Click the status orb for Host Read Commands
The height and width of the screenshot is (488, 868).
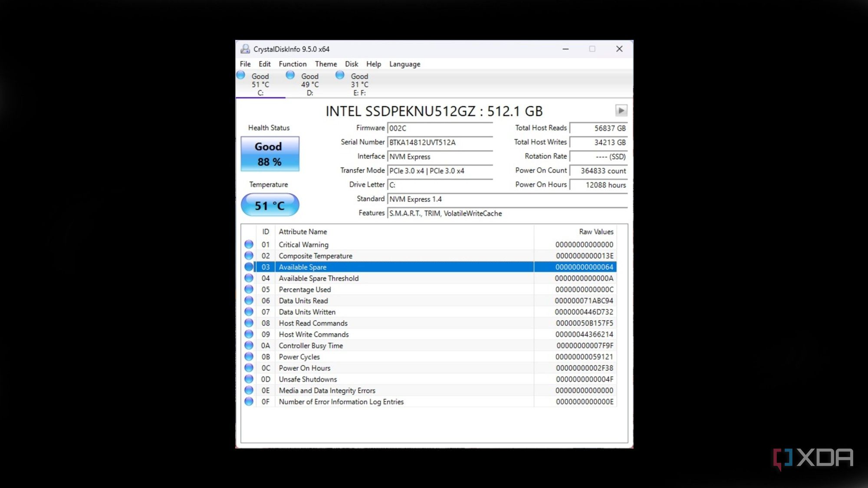(x=249, y=323)
